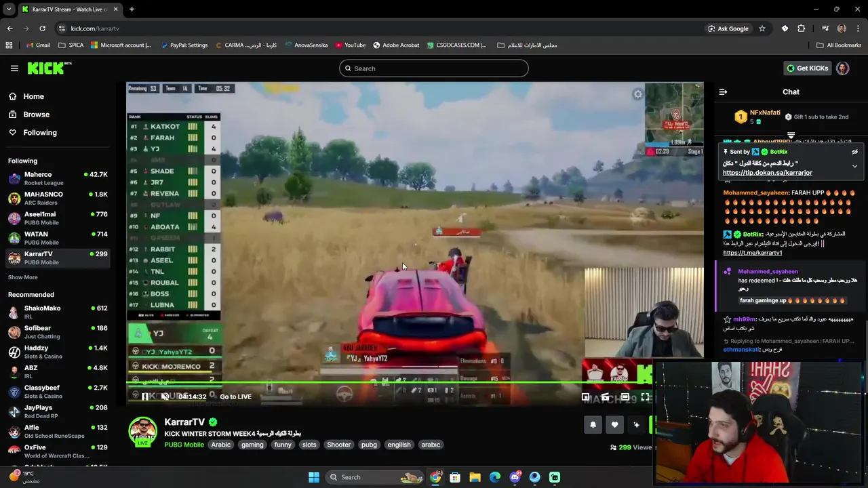Open the video player settings gear
Image resolution: width=868 pixels, height=488 pixels.
coord(637,95)
